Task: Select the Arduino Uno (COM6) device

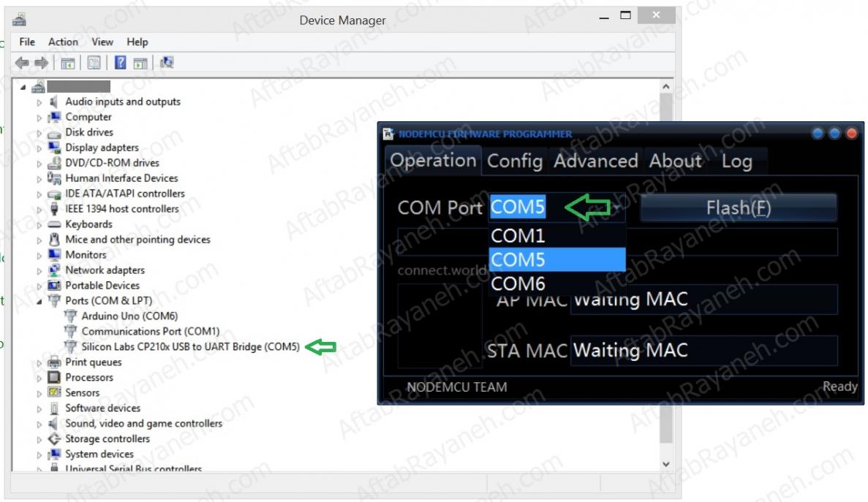Action: tap(129, 316)
